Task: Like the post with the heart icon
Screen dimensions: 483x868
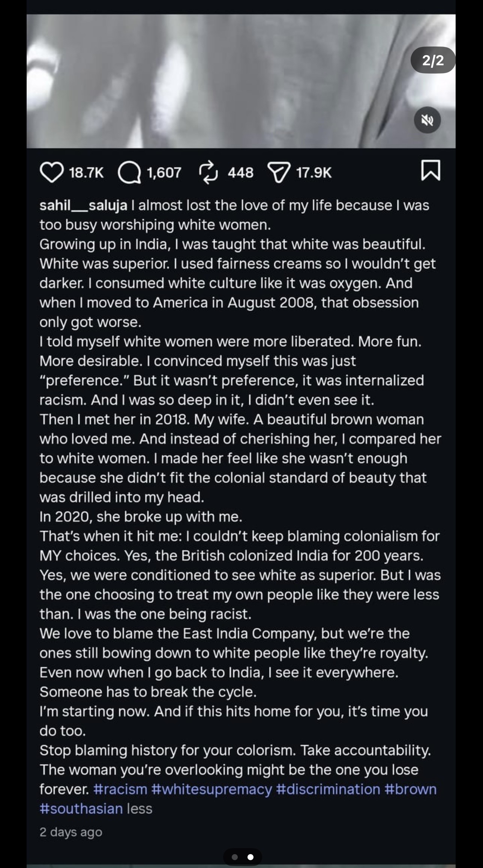Action: tap(52, 173)
